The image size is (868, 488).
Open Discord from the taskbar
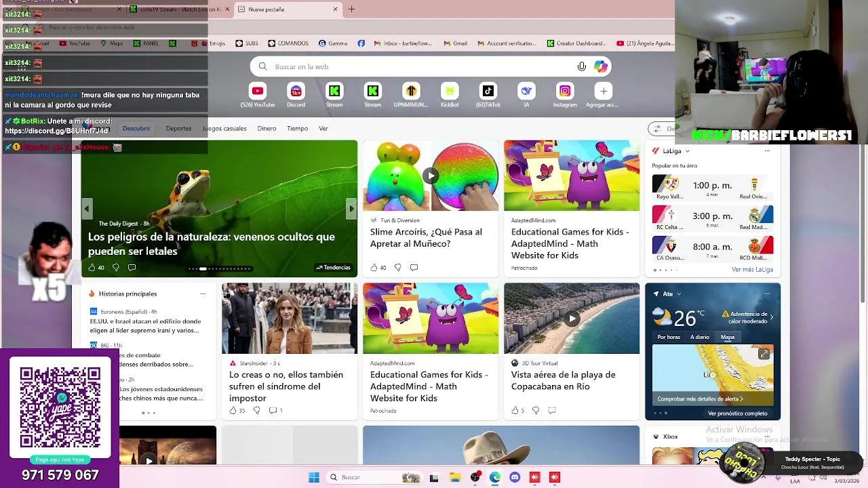[x=515, y=477]
